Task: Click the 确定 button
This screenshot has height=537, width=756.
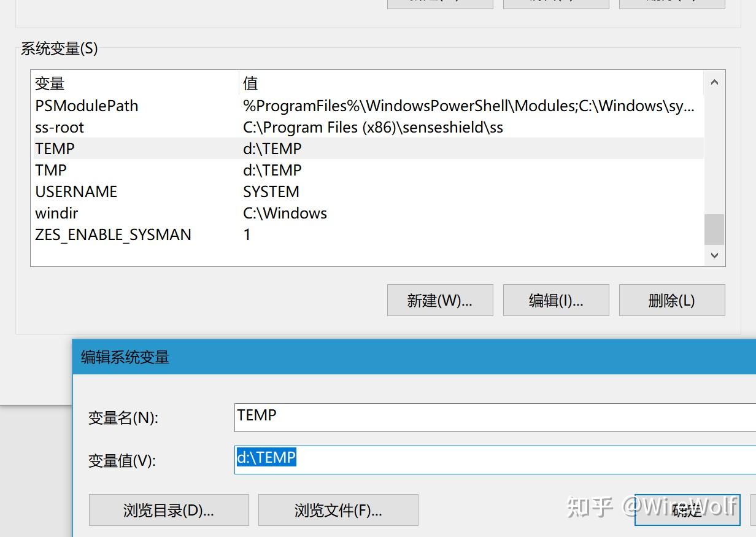Action: tap(687, 510)
